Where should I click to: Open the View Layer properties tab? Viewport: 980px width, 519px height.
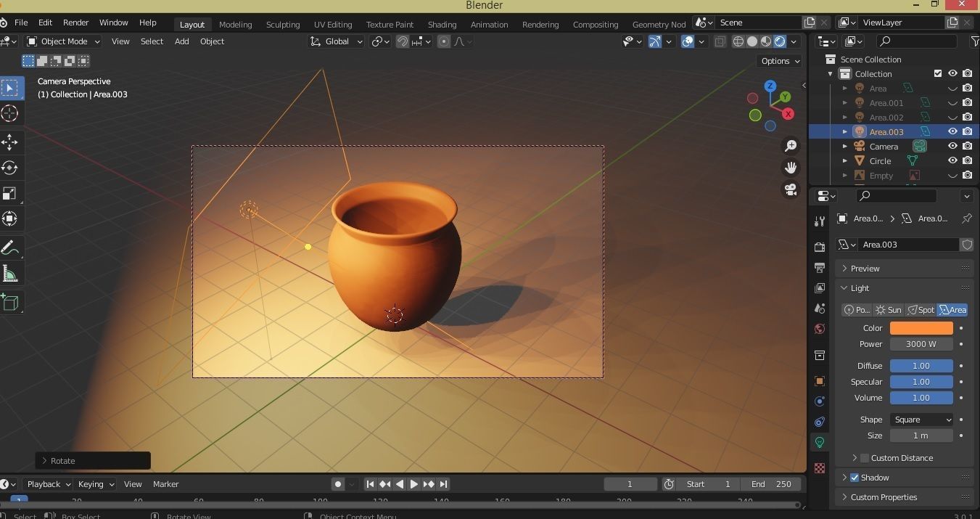pyautogui.click(x=820, y=288)
